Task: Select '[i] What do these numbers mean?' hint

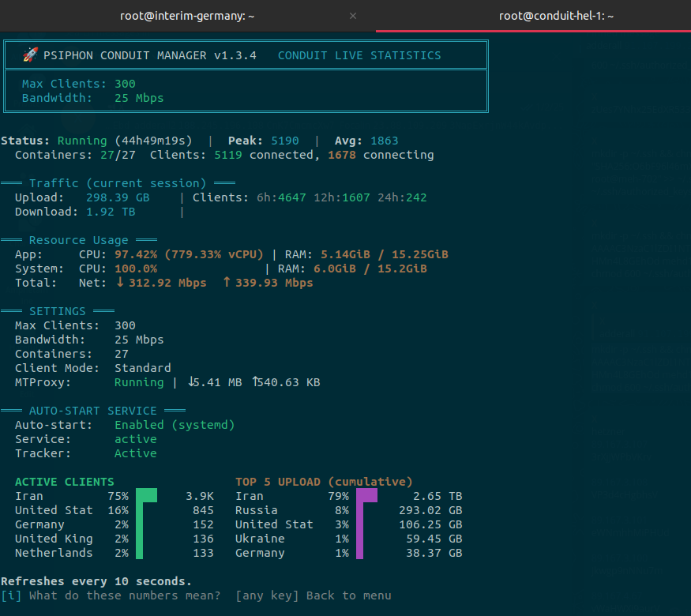Action: click(111, 595)
